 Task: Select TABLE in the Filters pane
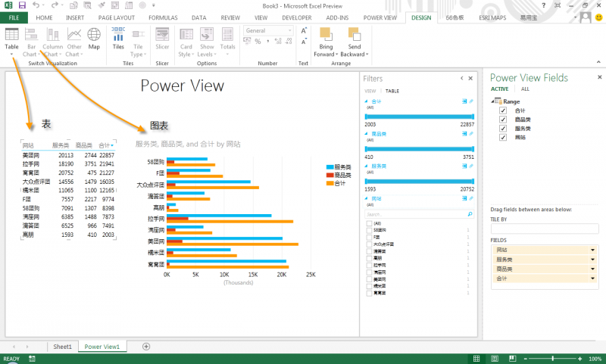(x=392, y=91)
